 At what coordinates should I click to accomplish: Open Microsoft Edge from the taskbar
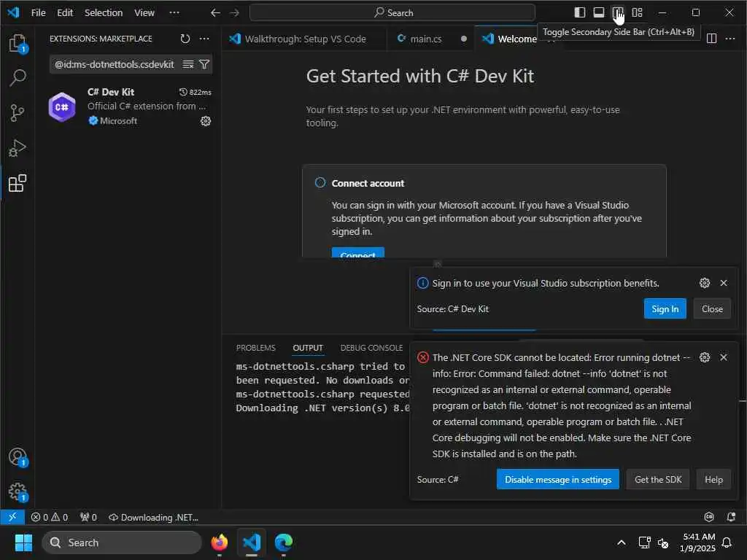[284, 542]
